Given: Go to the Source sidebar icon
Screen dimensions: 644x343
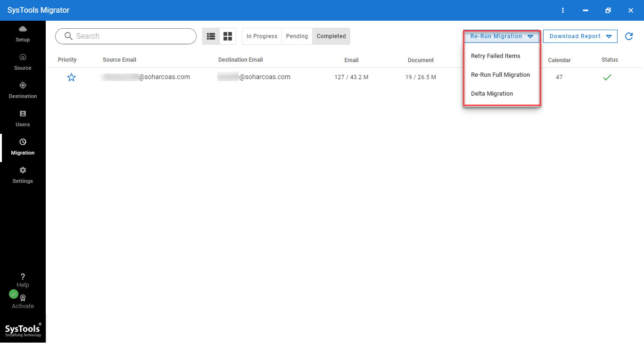Looking at the screenshot, I should (23, 62).
